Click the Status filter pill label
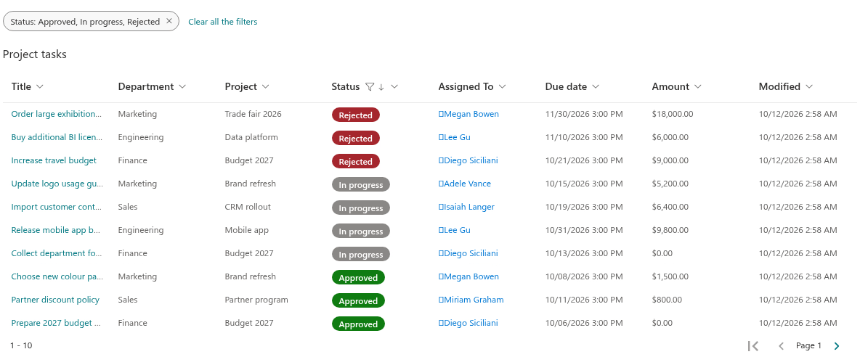This screenshot has width=868, height=357. click(x=85, y=22)
